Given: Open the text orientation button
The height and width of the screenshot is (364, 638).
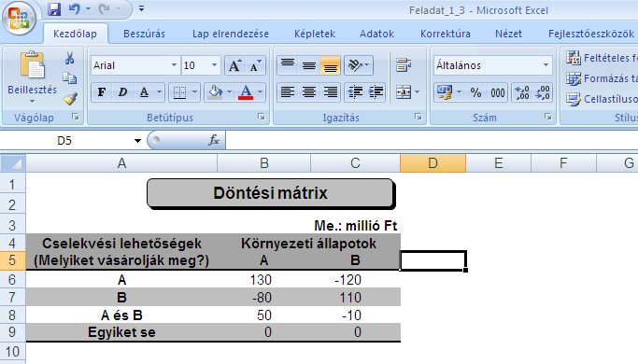Looking at the screenshot, I should point(359,65).
